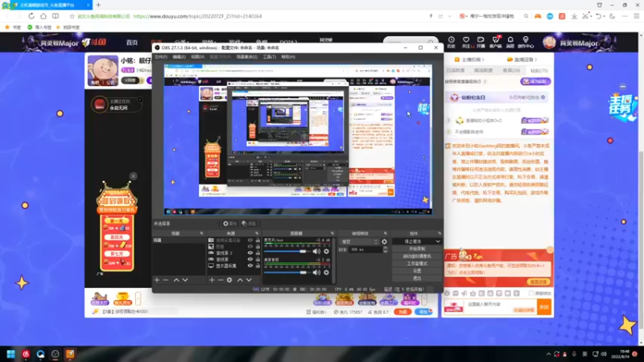Pop out the Audio Mixer dock with its header icon
The width and height of the screenshot is (644, 362).
pos(332,233)
